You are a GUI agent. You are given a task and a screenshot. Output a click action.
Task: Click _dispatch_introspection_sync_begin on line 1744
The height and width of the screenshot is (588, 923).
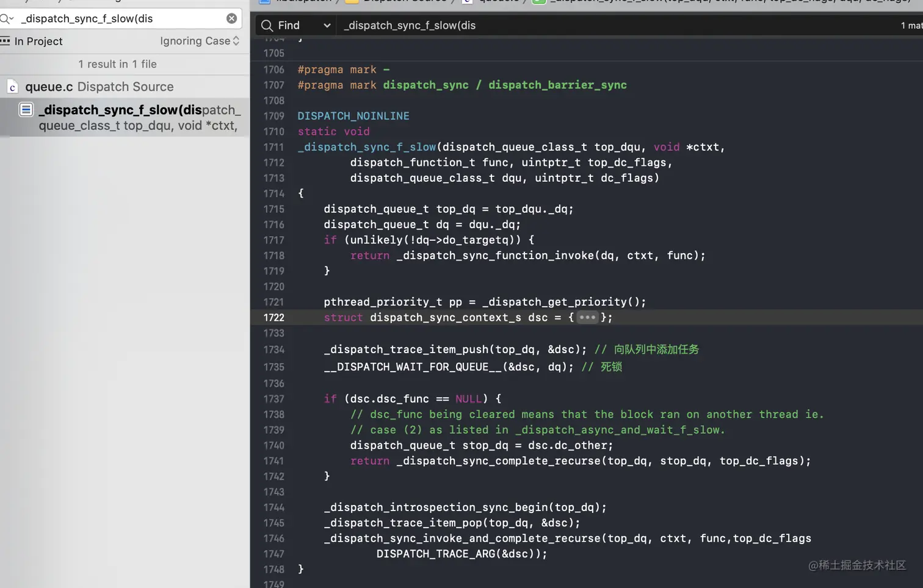pyautogui.click(x=436, y=507)
